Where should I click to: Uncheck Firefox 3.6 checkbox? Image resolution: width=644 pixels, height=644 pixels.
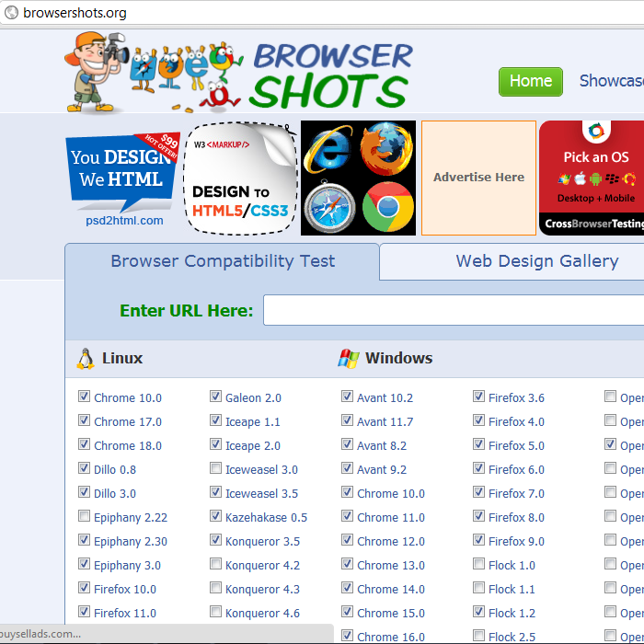click(478, 397)
